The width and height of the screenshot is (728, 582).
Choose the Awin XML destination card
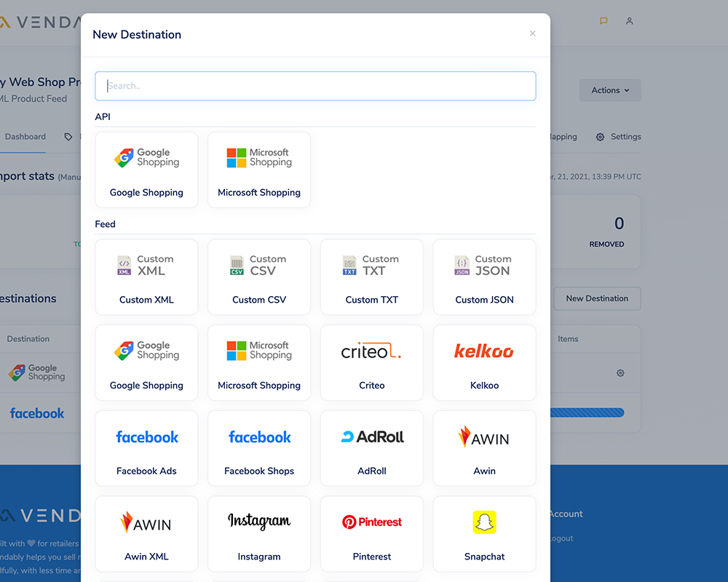click(146, 534)
